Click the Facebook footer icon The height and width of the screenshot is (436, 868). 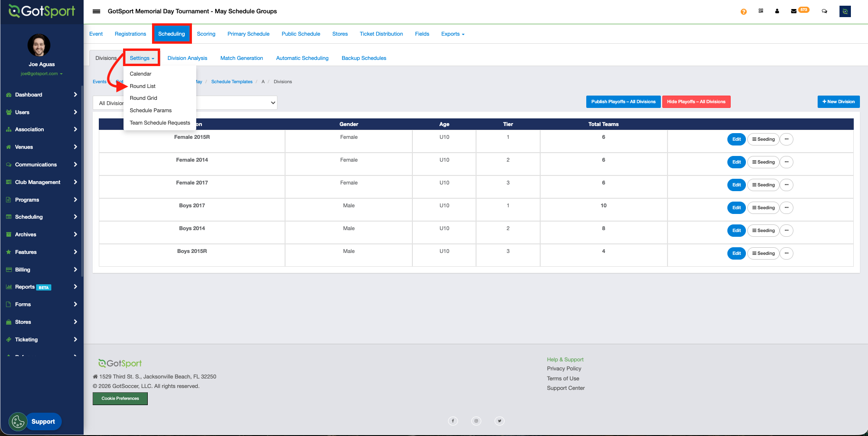[453, 421]
